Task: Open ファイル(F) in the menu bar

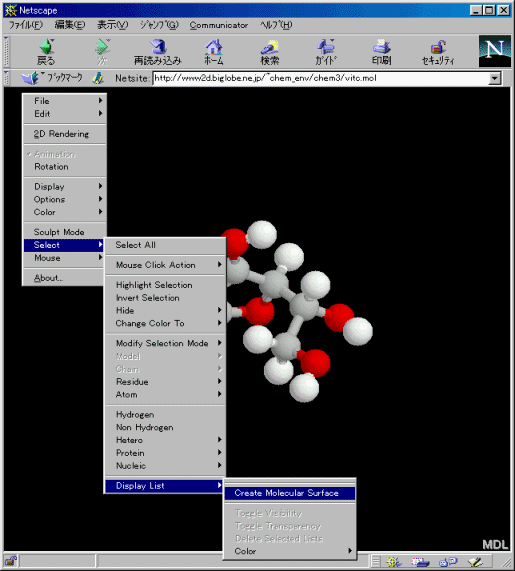Action: (x=25, y=25)
